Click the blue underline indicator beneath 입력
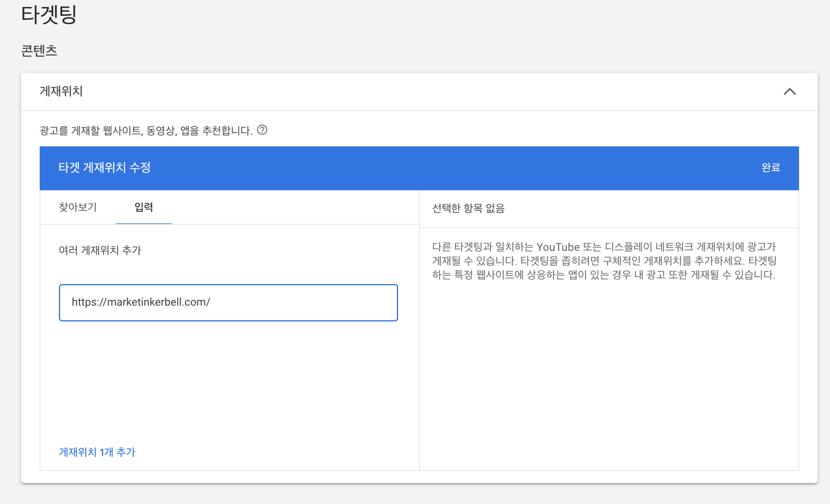 point(144,222)
